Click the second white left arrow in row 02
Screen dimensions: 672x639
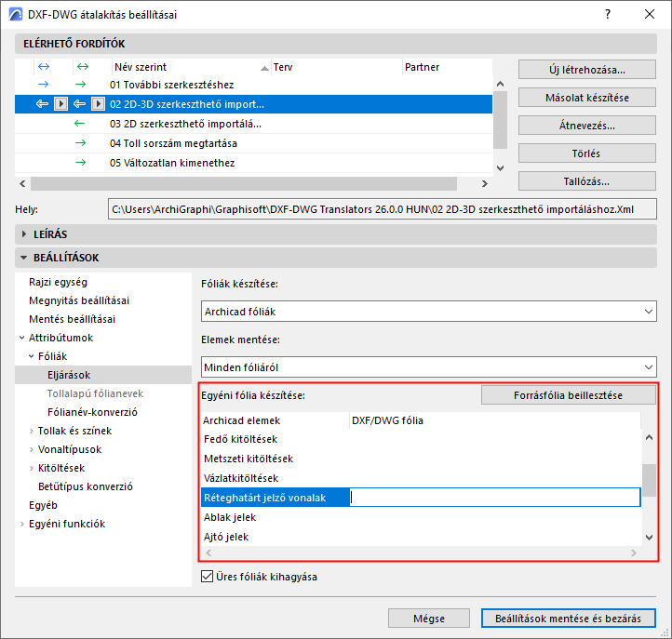coord(79,104)
